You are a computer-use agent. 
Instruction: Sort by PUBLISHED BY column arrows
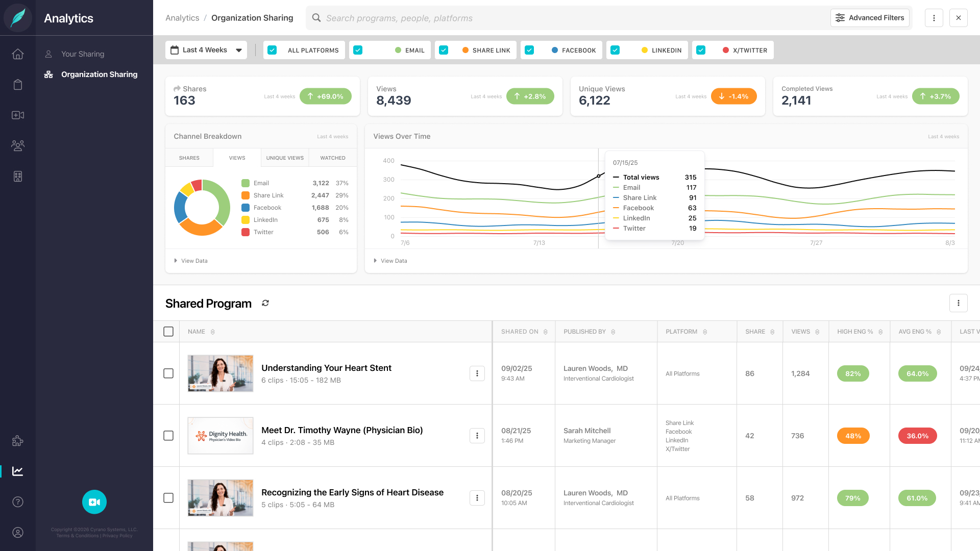613,332
